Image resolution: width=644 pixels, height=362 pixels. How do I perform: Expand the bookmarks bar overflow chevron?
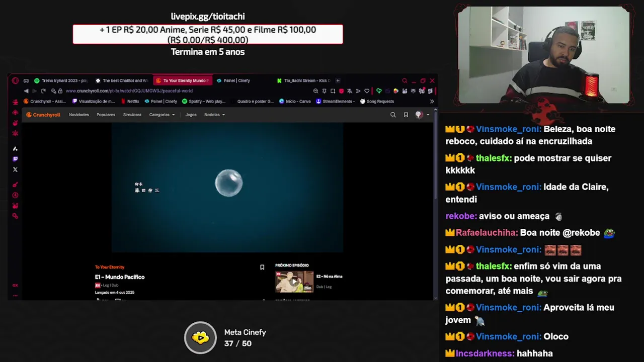432,101
